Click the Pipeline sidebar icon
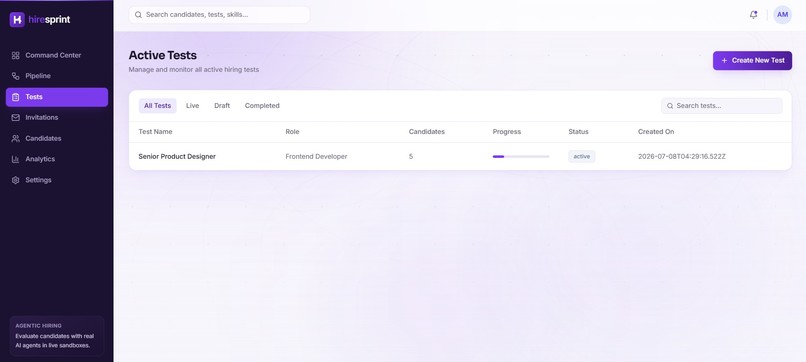806x362 pixels. click(x=15, y=76)
